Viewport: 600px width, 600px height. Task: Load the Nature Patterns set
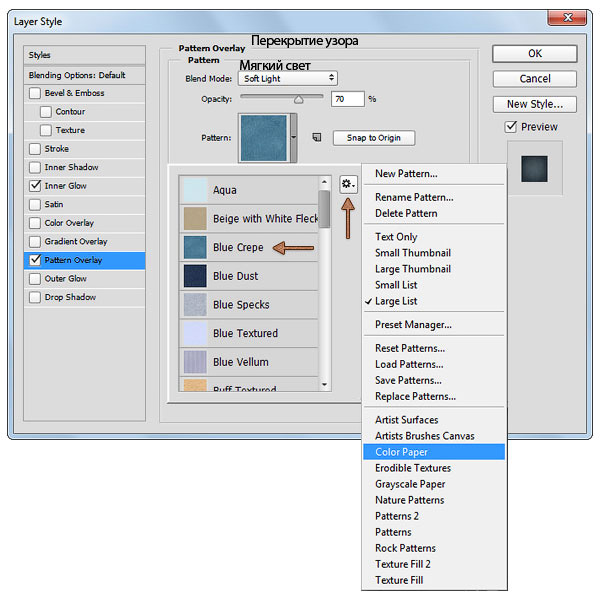click(409, 501)
